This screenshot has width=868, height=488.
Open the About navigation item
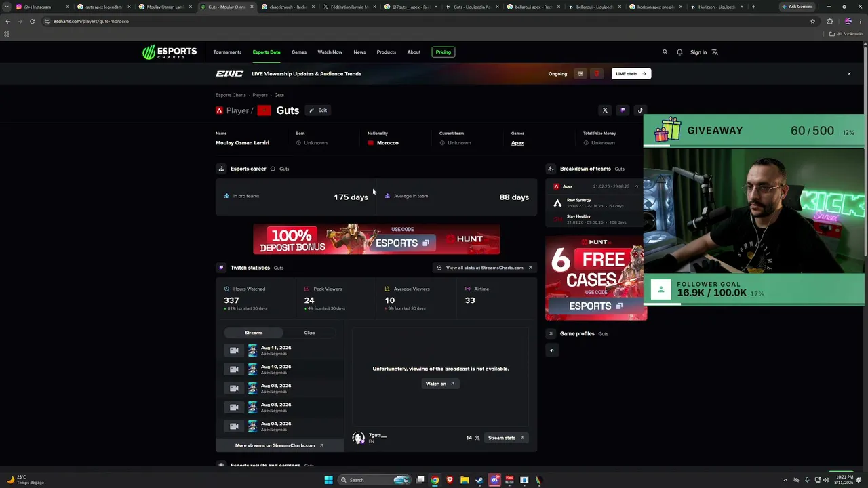pos(414,52)
